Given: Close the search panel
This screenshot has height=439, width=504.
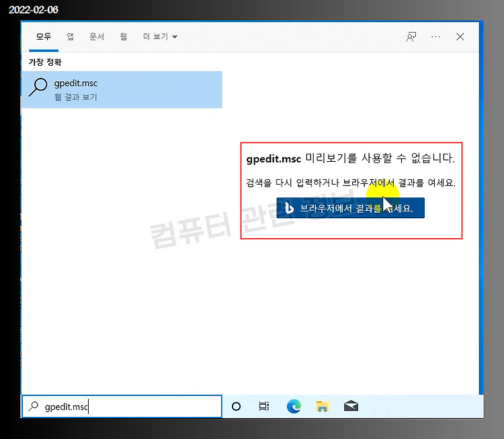Looking at the screenshot, I should pos(460,37).
